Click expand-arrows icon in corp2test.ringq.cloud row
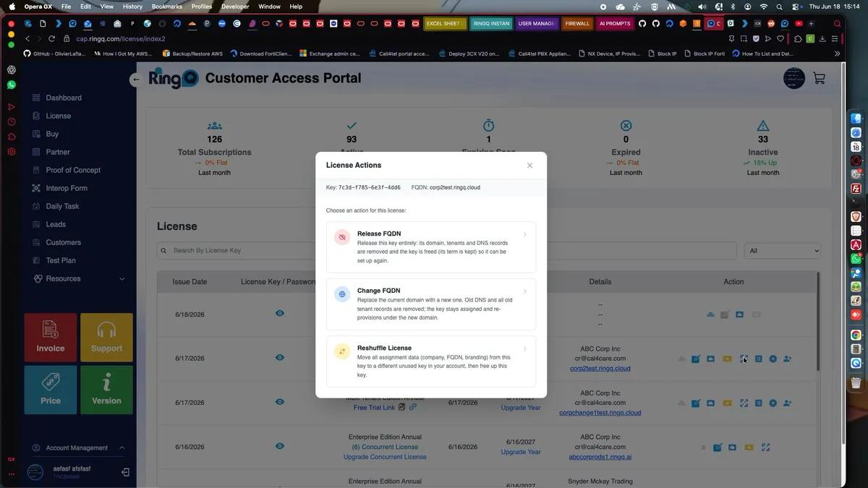Screen dimensions: 868x488 click(744, 359)
